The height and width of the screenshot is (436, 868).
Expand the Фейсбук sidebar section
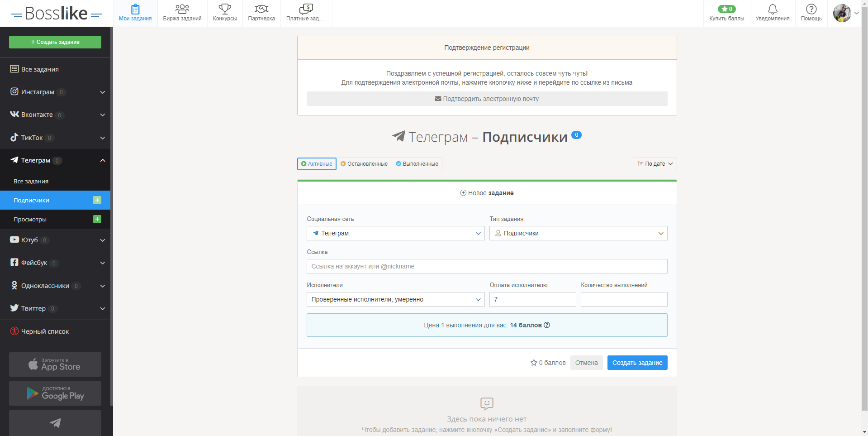pyautogui.click(x=103, y=263)
